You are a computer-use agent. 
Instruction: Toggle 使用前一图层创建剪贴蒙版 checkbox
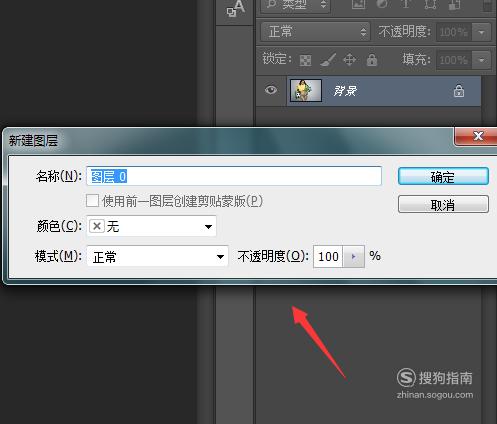[92, 201]
